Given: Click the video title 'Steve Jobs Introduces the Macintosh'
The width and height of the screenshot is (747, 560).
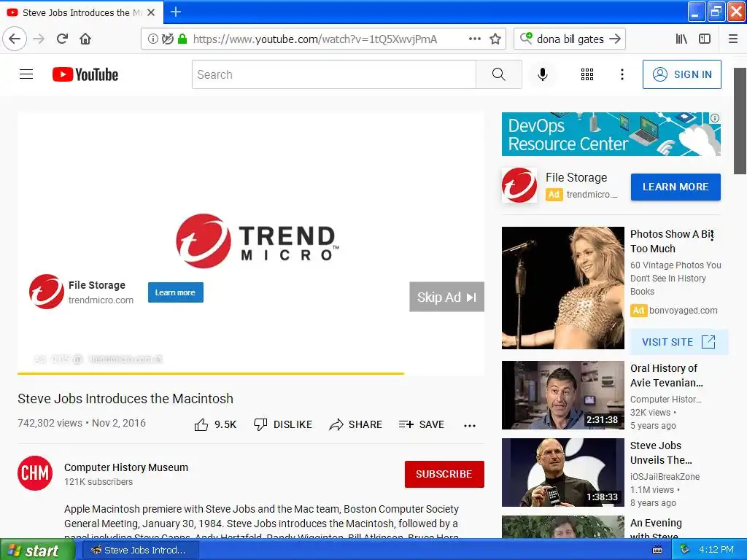Looking at the screenshot, I should click(125, 399).
